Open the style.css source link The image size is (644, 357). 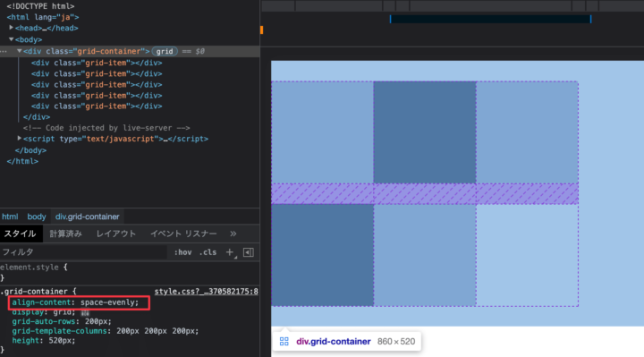tap(207, 292)
